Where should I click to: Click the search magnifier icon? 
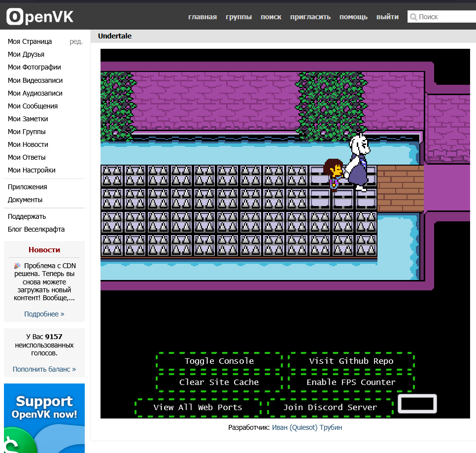(413, 17)
